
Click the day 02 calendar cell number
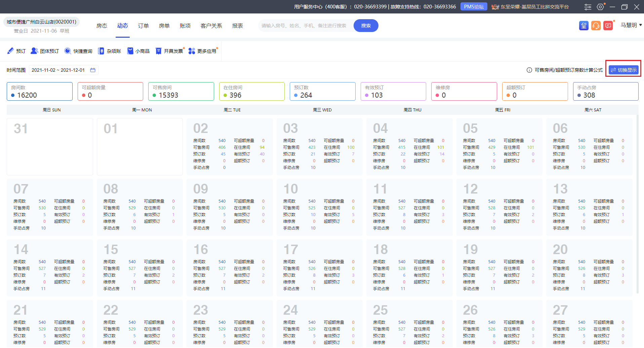[201, 129]
